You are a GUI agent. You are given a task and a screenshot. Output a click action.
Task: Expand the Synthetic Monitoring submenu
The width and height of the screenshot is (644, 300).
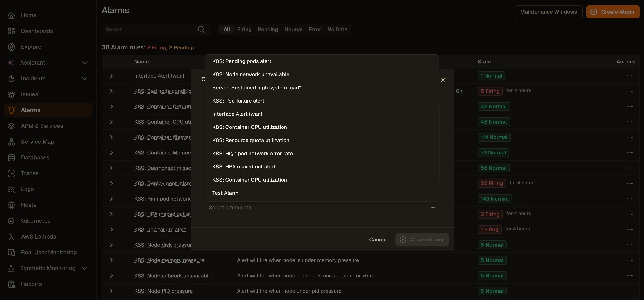pos(85,268)
